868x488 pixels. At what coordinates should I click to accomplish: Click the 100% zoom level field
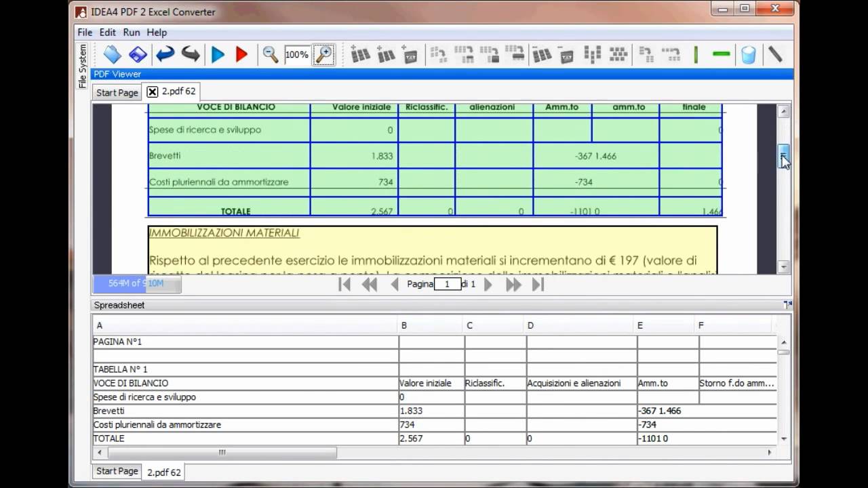click(x=297, y=55)
